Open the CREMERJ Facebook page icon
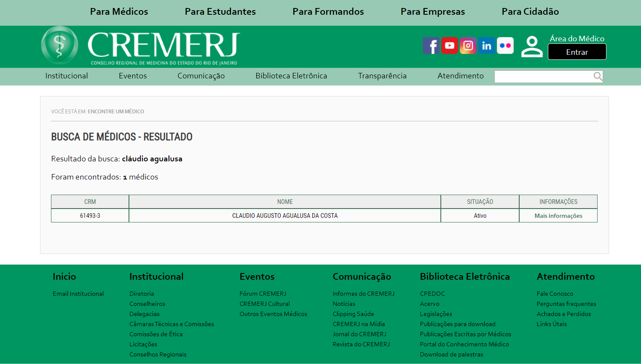 pyautogui.click(x=431, y=45)
